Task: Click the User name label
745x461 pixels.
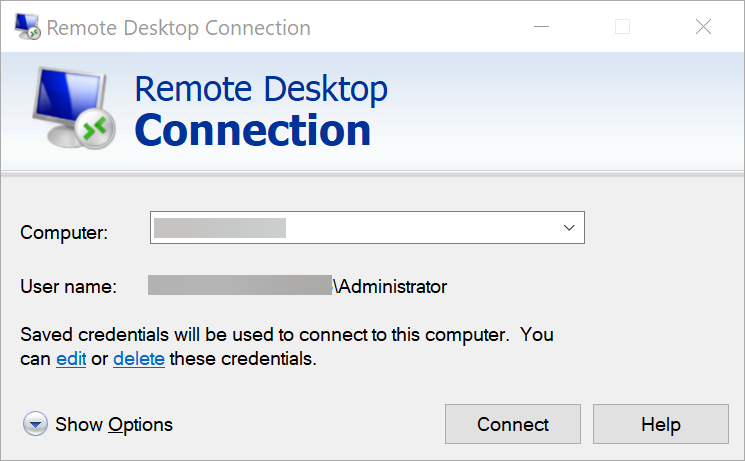Action: pyautogui.click(x=69, y=287)
